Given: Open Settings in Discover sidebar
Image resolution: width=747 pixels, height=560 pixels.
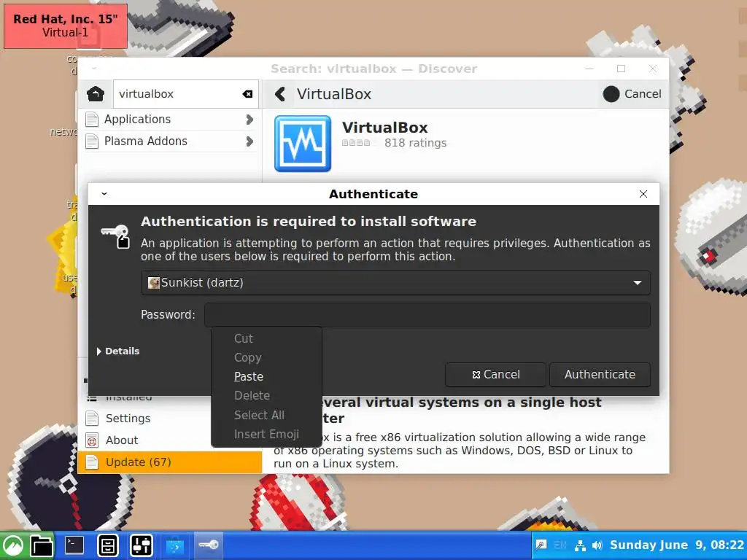Looking at the screenshot, I should coord(170,418).
